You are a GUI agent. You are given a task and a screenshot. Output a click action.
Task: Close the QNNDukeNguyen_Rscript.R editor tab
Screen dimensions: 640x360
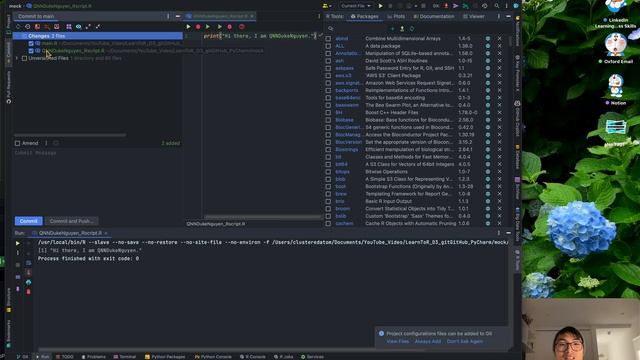(x=252, y=16)
